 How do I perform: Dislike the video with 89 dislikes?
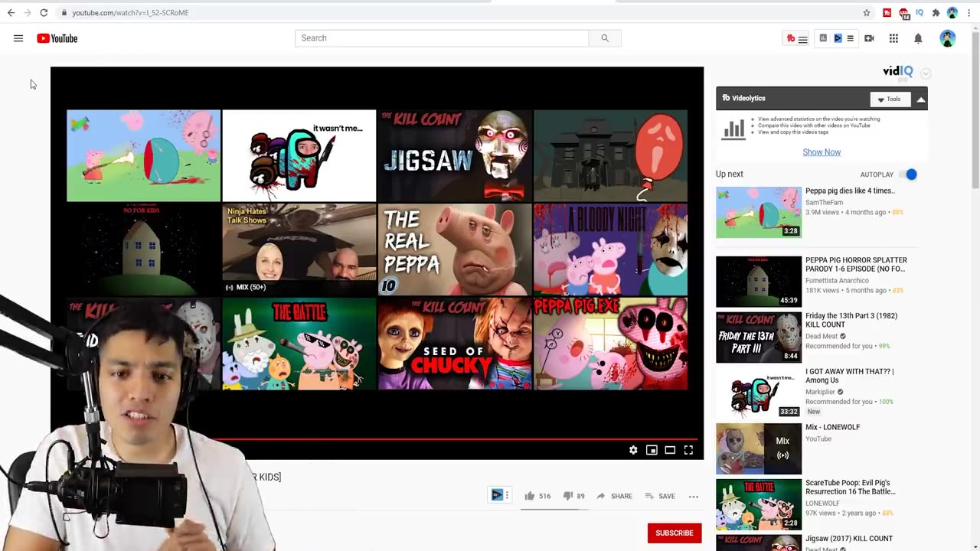tap(573, 496)
